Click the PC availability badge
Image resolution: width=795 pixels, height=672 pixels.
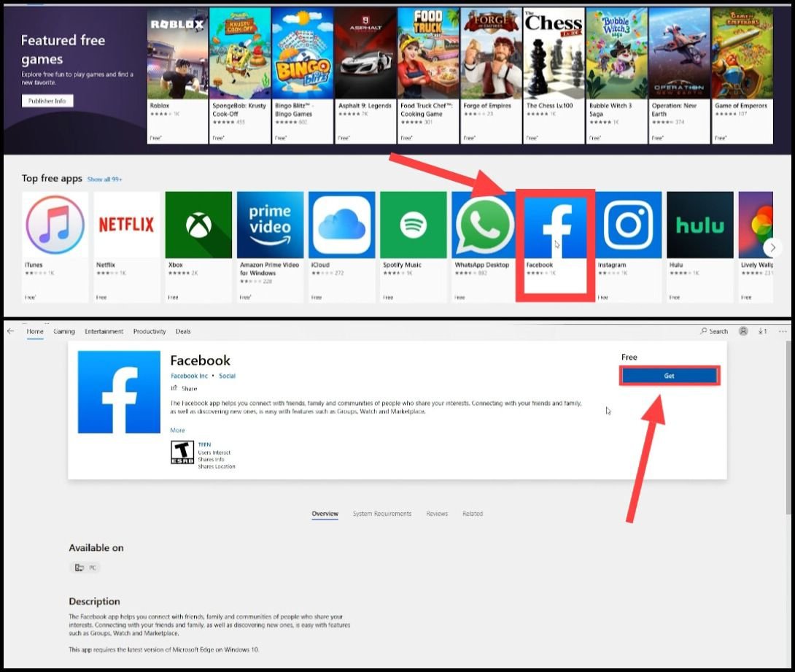(x=85, y=568)
